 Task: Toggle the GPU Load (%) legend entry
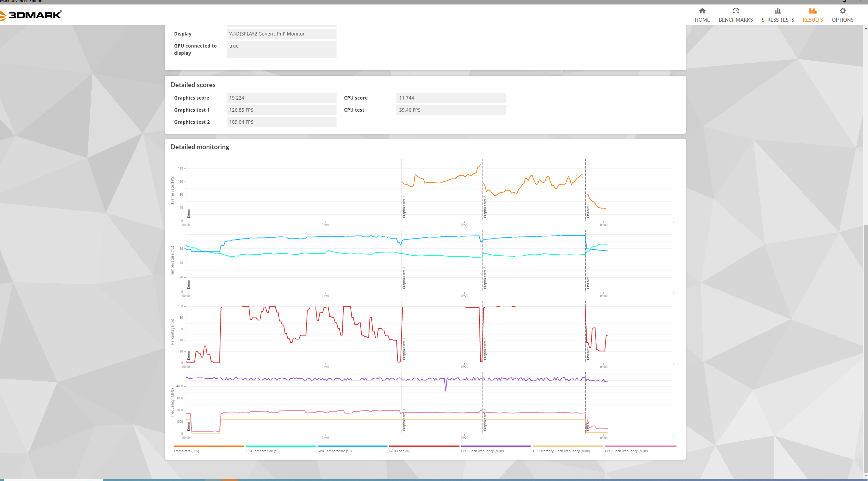(400, 451)
